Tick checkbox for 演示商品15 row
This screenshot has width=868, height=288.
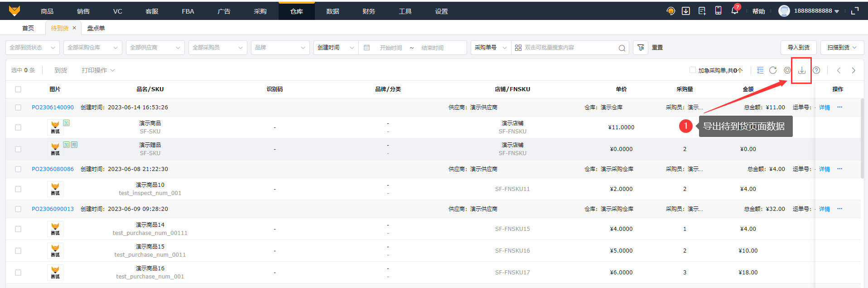[18, 251]
